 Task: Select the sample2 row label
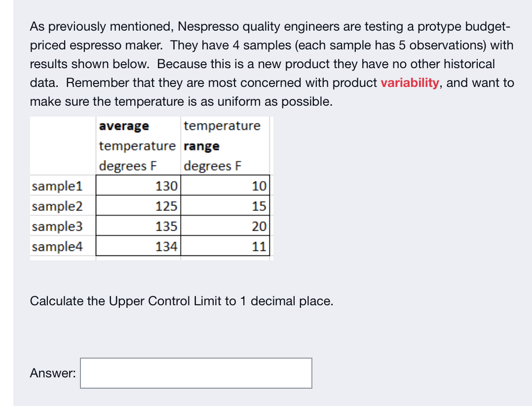click(x=57, y=206)
